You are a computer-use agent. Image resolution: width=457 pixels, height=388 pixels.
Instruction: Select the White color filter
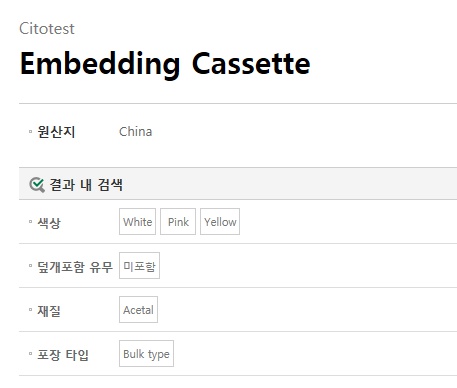(137, 222)
